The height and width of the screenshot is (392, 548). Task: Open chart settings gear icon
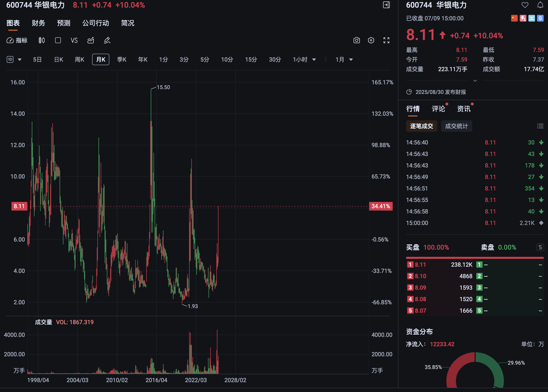click(371, 40)
